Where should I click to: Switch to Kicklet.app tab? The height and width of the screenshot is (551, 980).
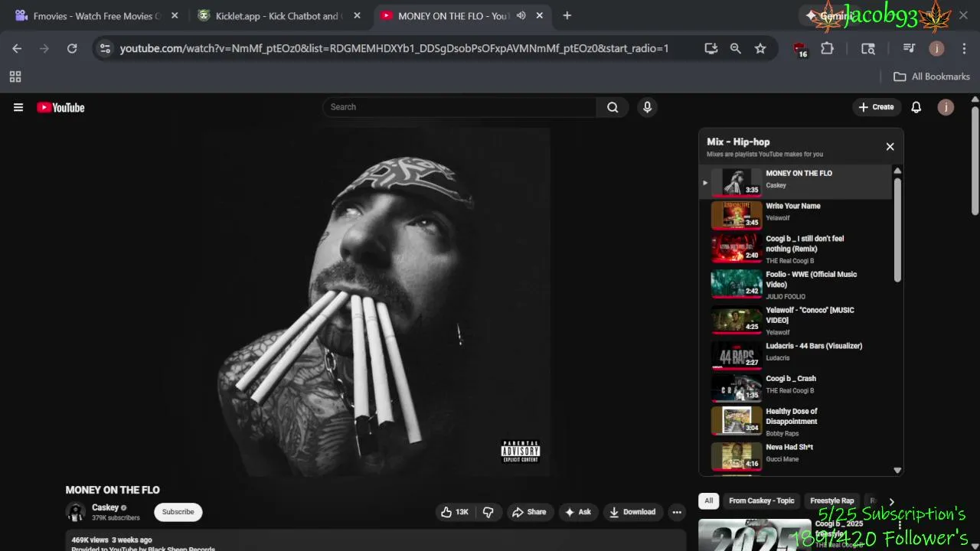(277, 15)
